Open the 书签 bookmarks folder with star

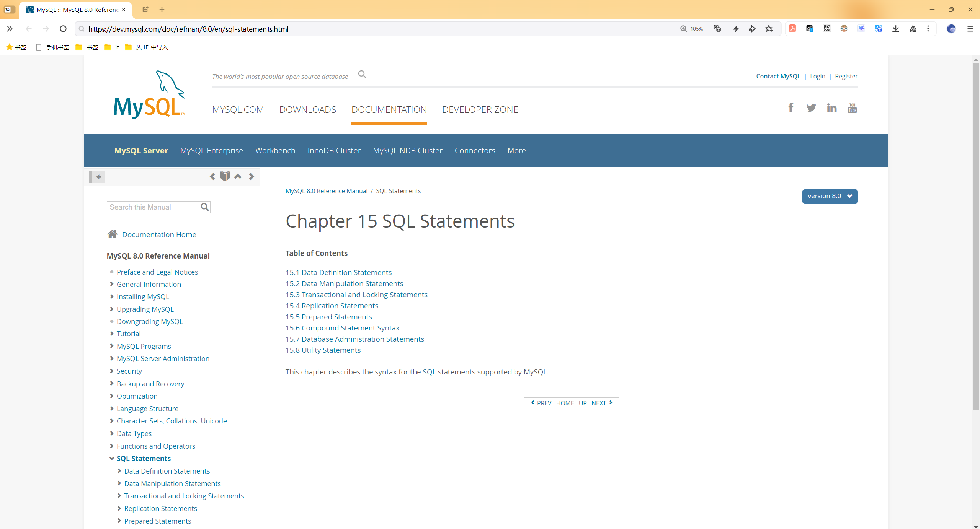pos(16,47)
